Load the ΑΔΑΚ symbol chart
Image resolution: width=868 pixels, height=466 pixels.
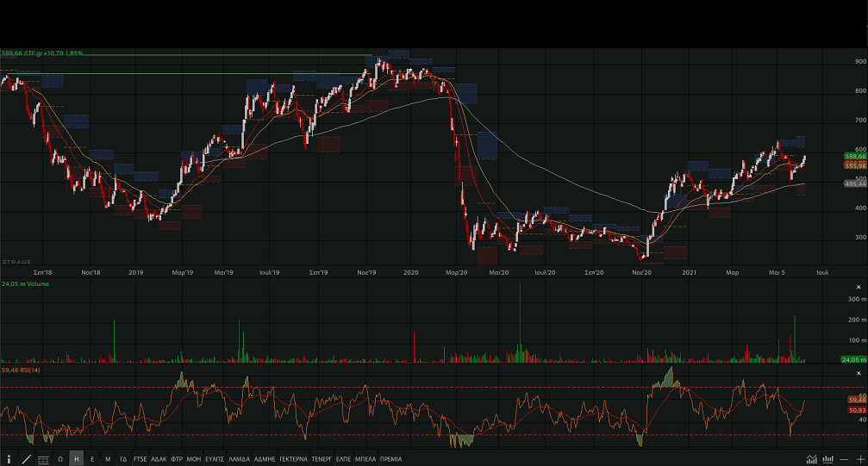click(159, 459)
